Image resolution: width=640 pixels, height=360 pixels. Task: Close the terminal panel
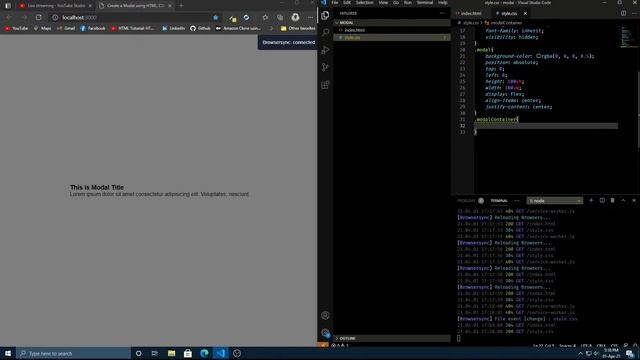click(x=634, y=200)
